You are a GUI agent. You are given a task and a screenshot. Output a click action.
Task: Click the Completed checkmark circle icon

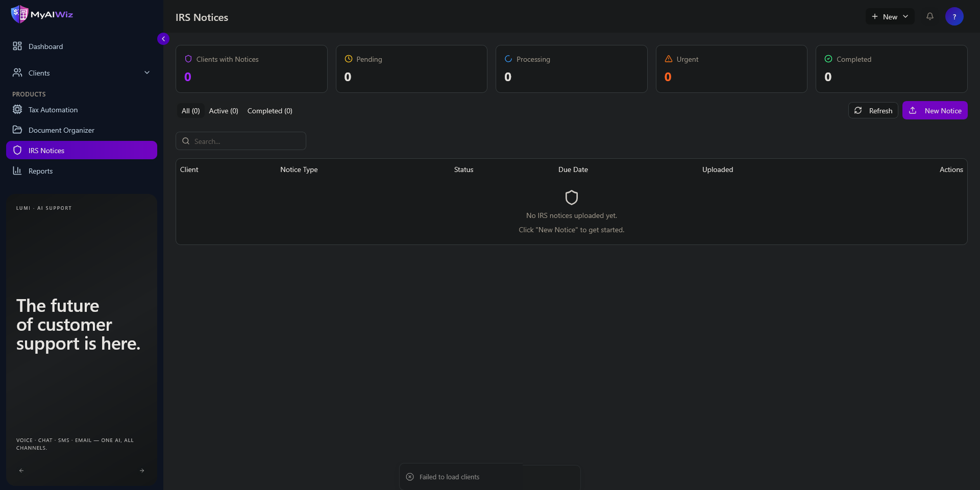[828, 59]
